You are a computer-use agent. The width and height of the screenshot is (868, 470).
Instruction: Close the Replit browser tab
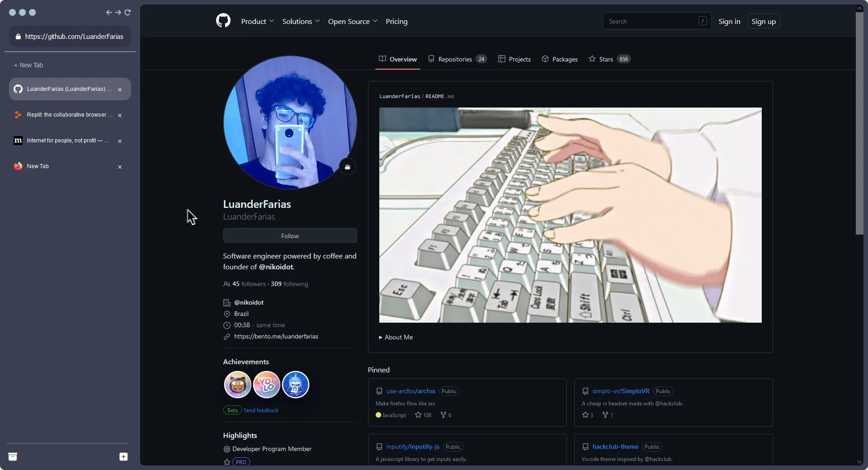click(120, 115)
